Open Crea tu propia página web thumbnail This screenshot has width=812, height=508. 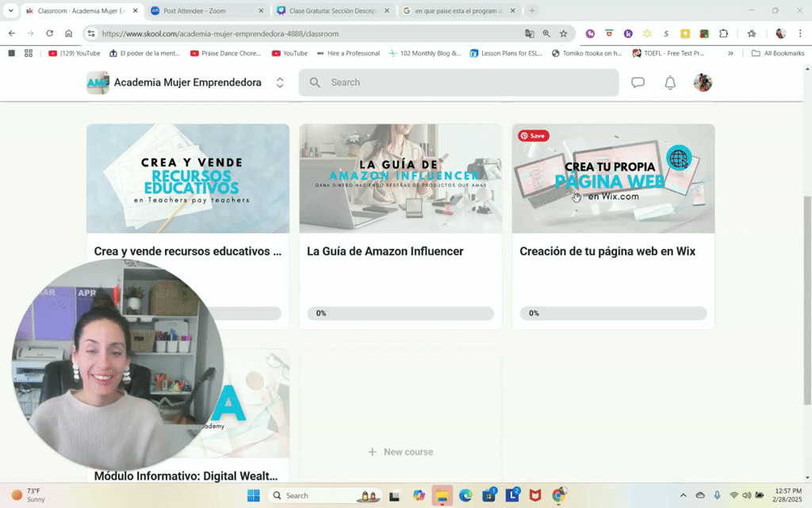coord(613,179)
